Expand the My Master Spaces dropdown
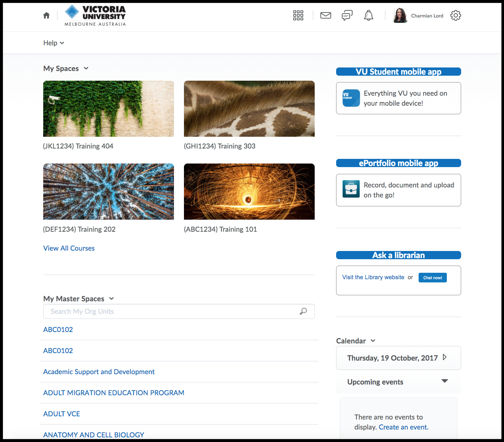The height and width of the screenshot is (442, 504). [x=111, y=298]
